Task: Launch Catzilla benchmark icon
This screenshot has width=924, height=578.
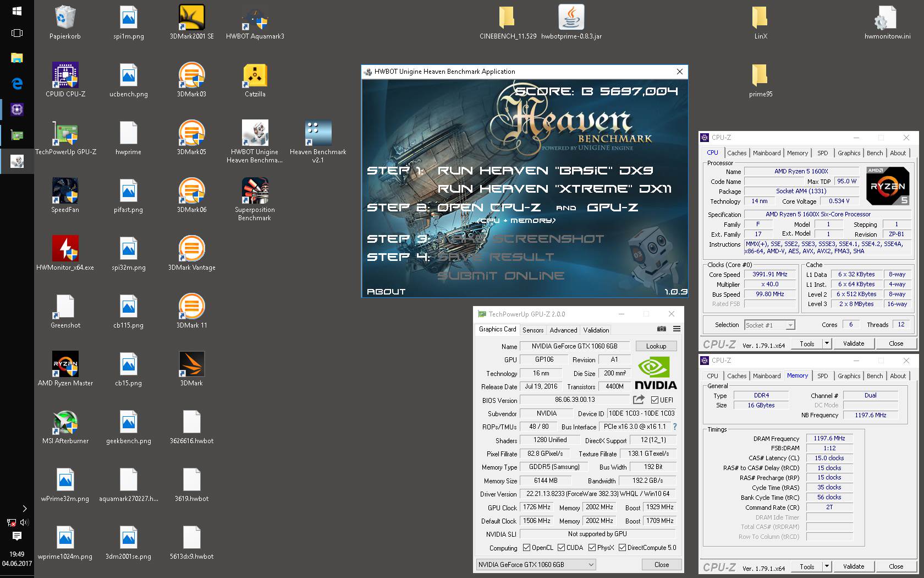Action: click(x=255, y=80)
